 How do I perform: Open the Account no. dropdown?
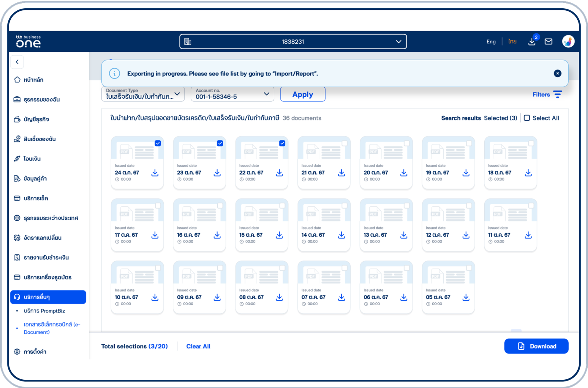(x=232, y=94)
